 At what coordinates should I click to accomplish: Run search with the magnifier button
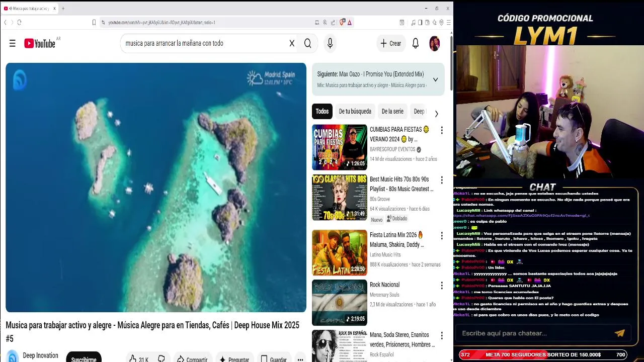point(307,43)
